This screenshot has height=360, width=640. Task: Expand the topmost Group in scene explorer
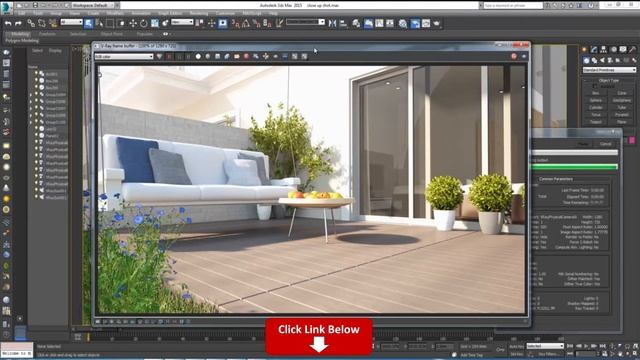click(31, 95)
